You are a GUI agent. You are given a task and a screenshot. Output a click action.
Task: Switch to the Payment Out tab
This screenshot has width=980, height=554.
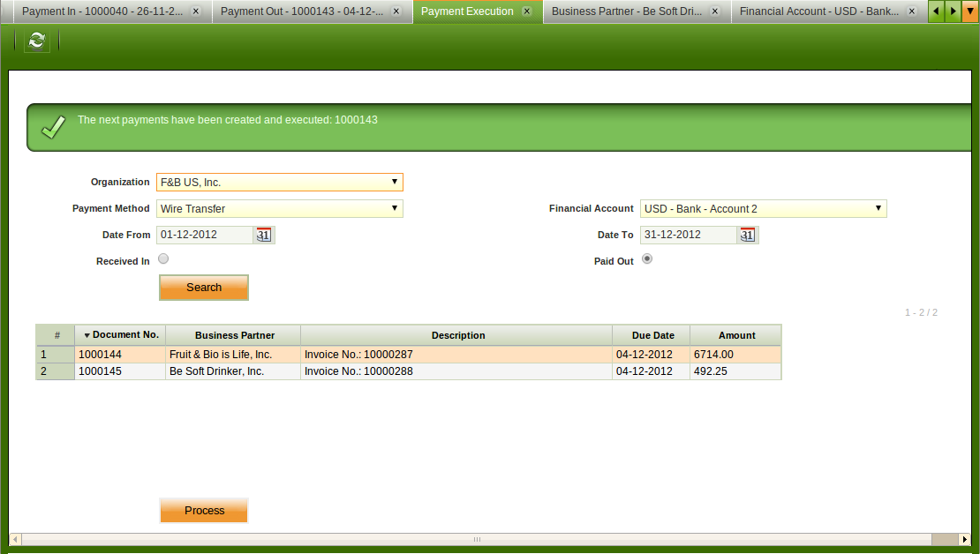click(301, 11)
